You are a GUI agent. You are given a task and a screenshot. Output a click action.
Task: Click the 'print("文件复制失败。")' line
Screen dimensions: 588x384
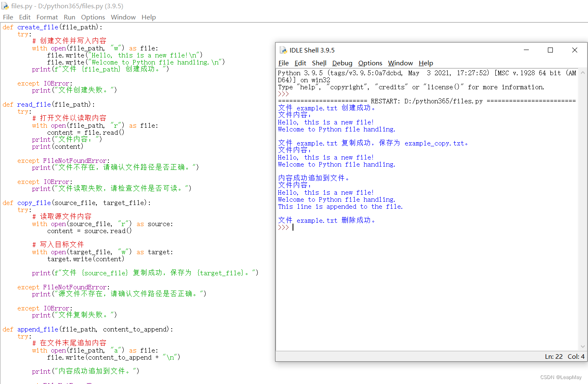74,315
